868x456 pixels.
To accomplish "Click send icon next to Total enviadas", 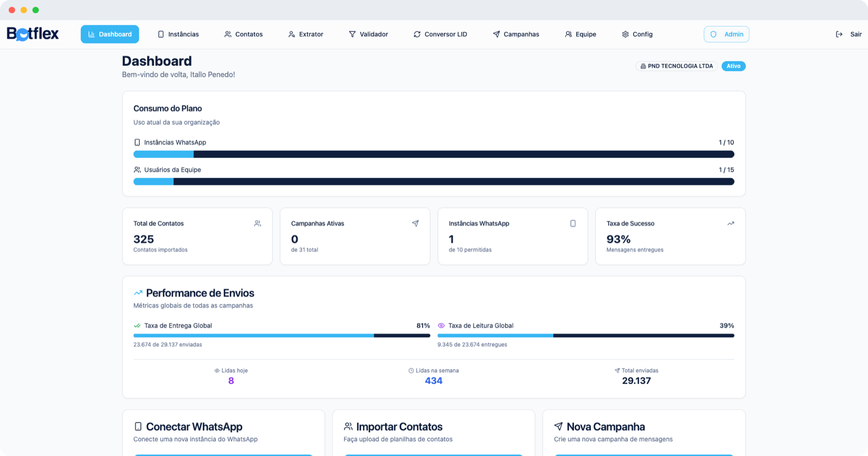I will pyautogui.click(x=617, y=371).
